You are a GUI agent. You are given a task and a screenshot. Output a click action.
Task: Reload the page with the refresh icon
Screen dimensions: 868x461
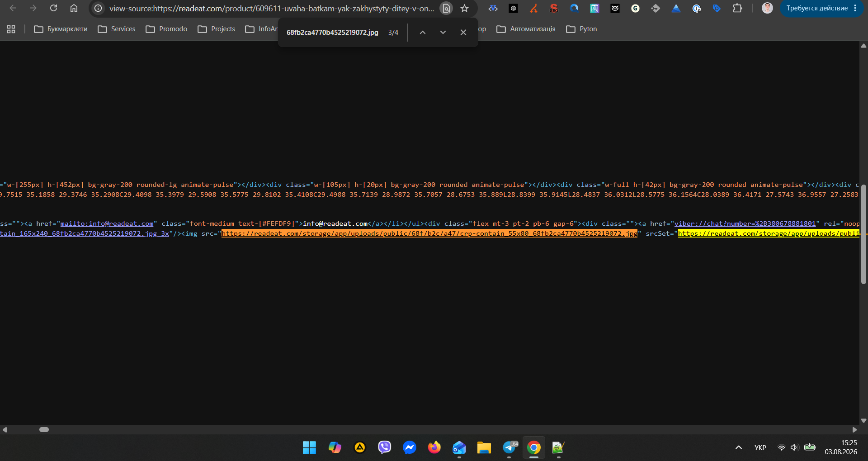[x=53, y=8]
